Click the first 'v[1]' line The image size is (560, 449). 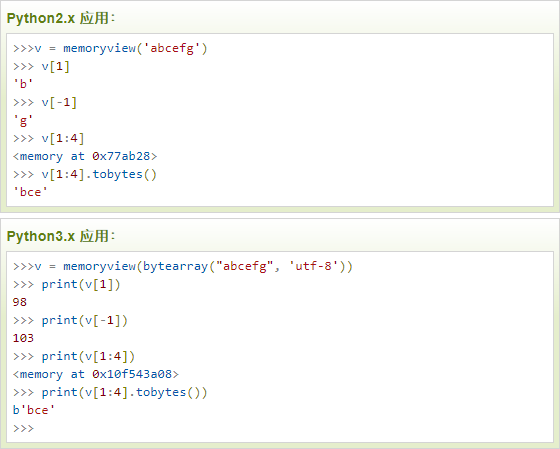(41, 66)
